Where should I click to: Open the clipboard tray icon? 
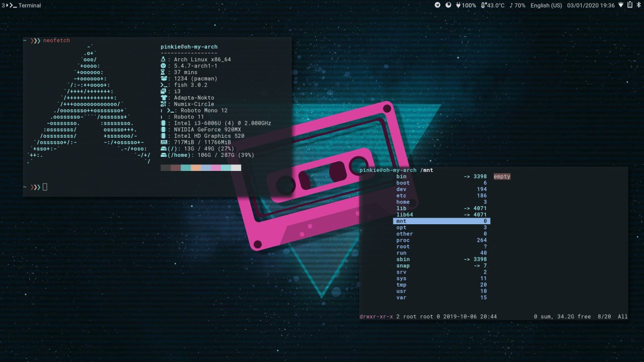(629, 5)
